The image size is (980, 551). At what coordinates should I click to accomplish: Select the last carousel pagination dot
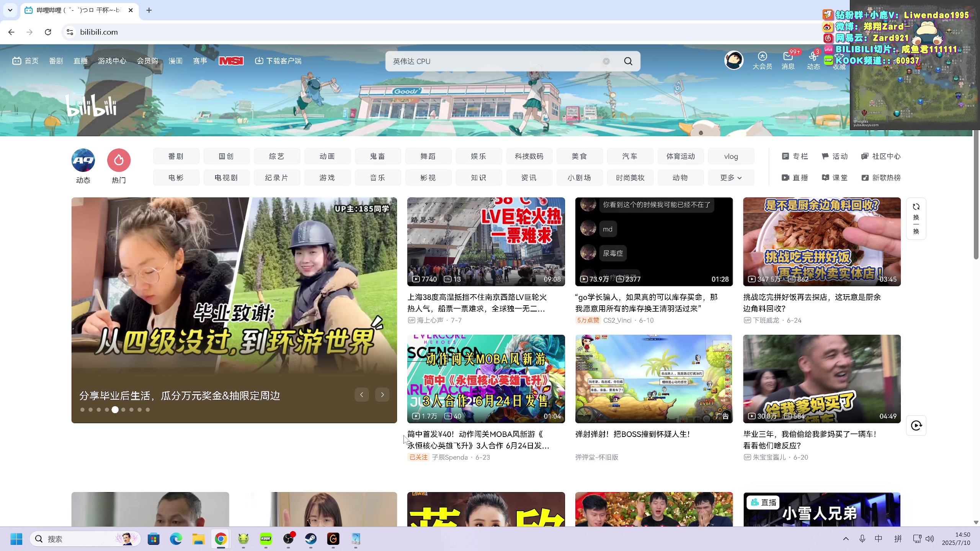pos(148,409)
